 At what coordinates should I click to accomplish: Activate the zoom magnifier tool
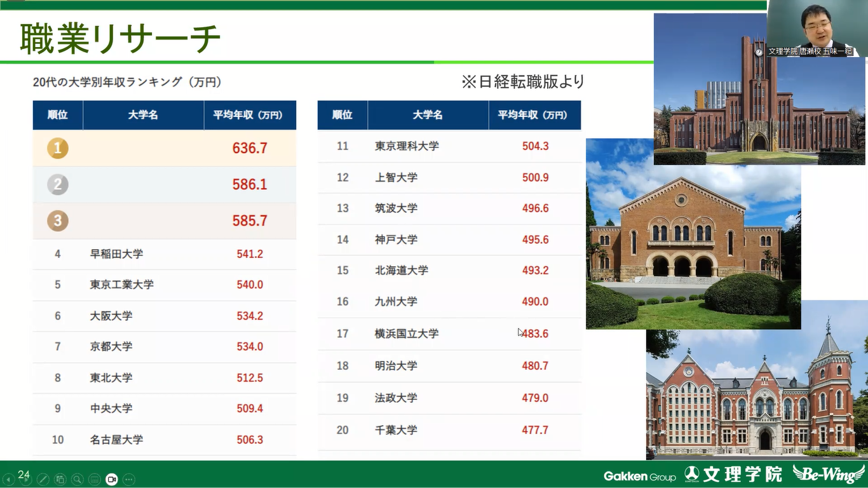pos(77,480)
